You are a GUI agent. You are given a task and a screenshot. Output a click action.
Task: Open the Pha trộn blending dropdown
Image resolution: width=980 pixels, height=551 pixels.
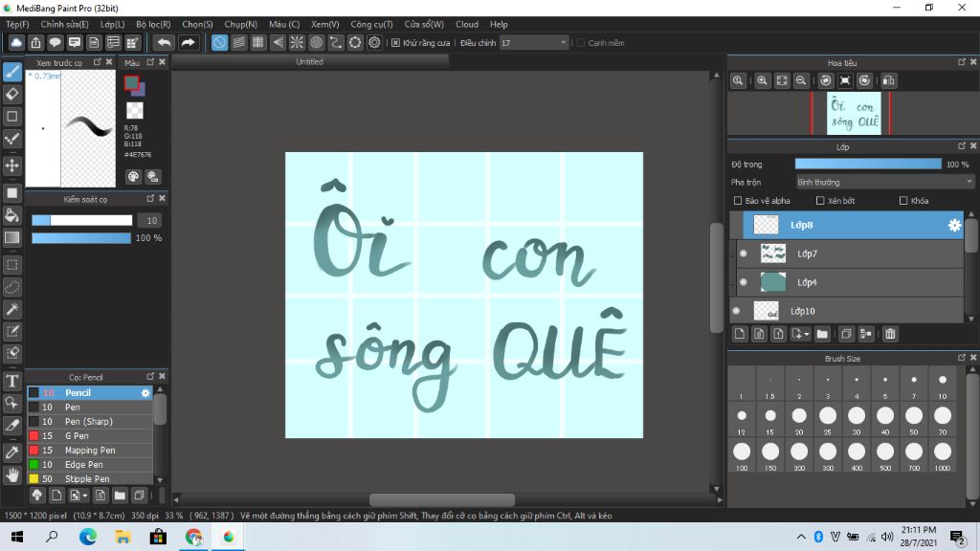coord(884,183)
